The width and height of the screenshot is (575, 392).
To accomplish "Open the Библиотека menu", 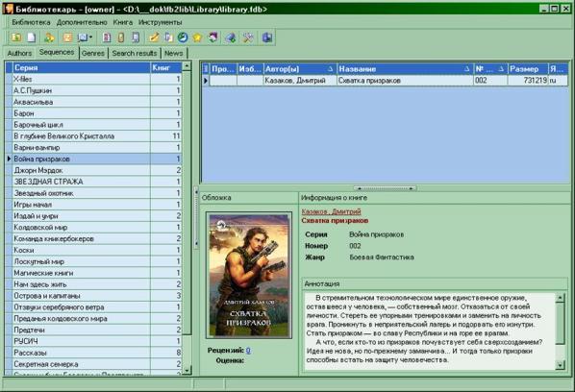I will pyautogui.click(x=31, y=22).
